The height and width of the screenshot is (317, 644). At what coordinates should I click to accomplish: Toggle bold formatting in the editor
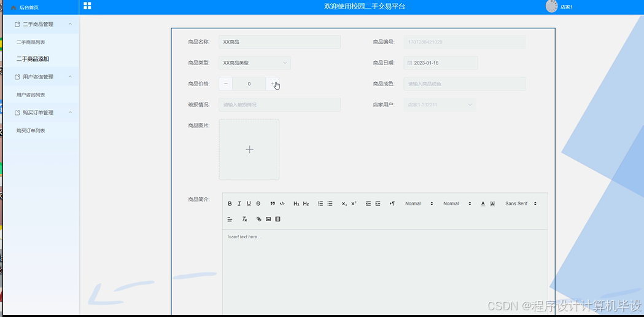[x=230, y=203]
